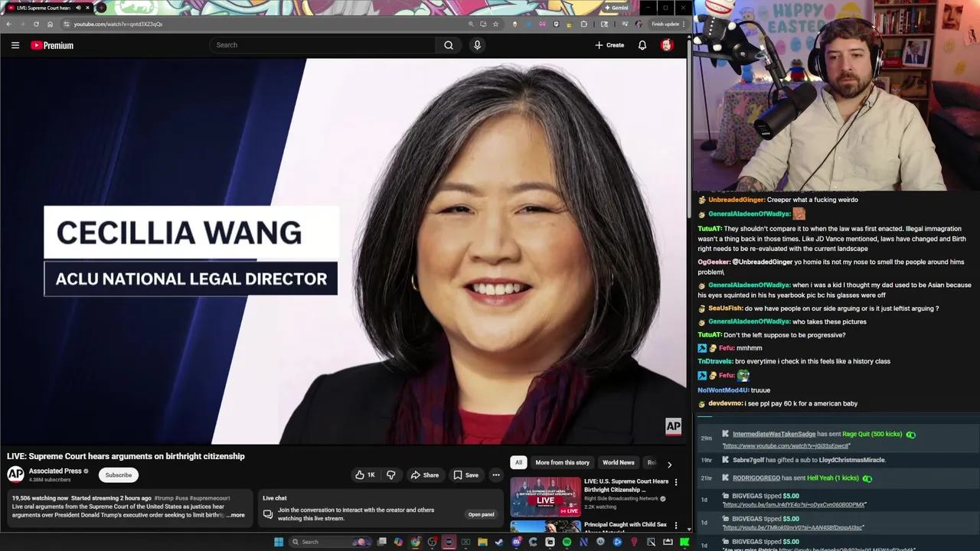980x551 pixels.
Task: Save the video to a playlist
Action: (466, 475)
